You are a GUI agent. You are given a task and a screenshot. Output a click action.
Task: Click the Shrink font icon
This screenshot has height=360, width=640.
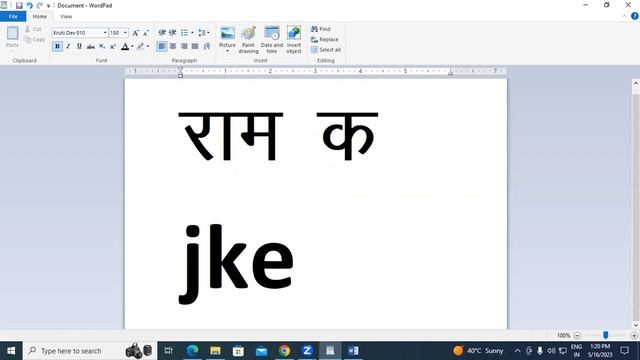[x=146, y=33]
